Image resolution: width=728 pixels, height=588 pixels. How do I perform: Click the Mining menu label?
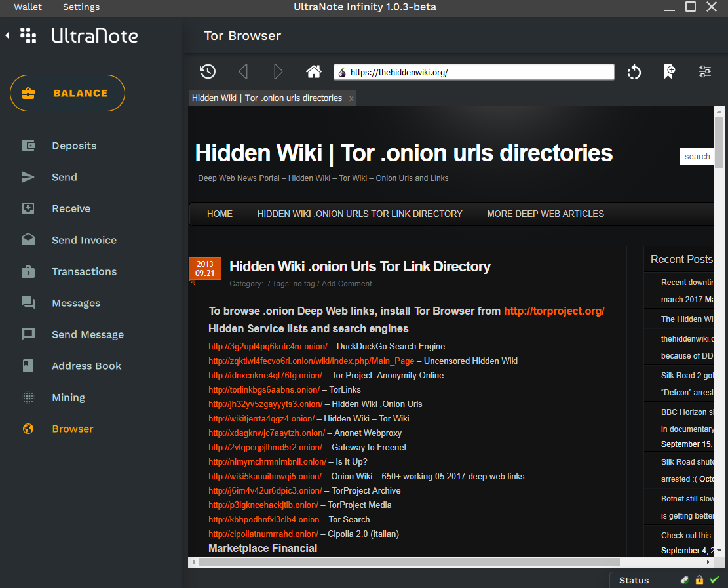click(x=69, y=398)
